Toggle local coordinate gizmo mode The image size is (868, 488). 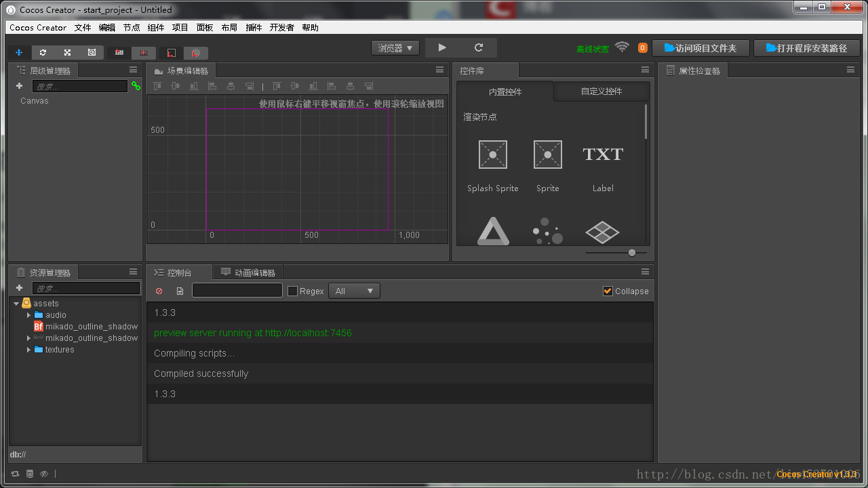coord(171,52)
